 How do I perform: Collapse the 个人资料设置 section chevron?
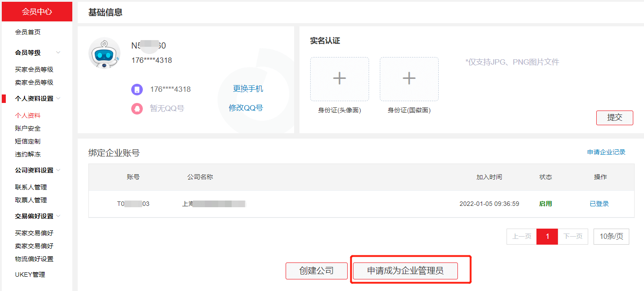[58, 98]
